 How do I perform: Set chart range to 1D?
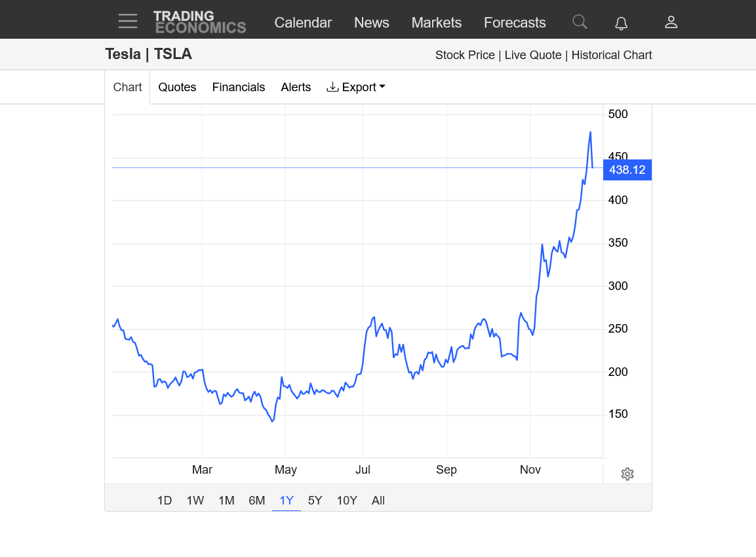click(x=165, y=501)
